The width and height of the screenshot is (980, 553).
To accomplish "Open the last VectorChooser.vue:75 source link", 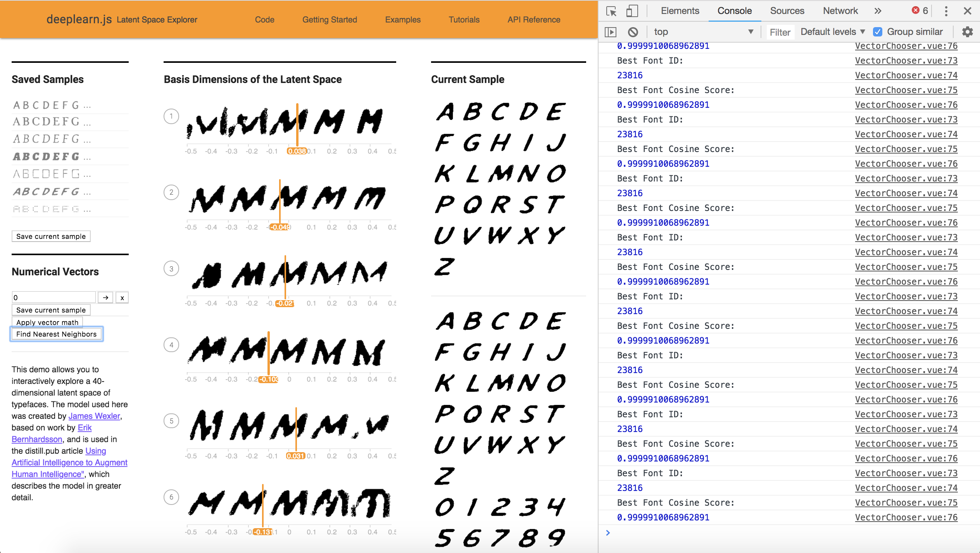I will point(906,503).
